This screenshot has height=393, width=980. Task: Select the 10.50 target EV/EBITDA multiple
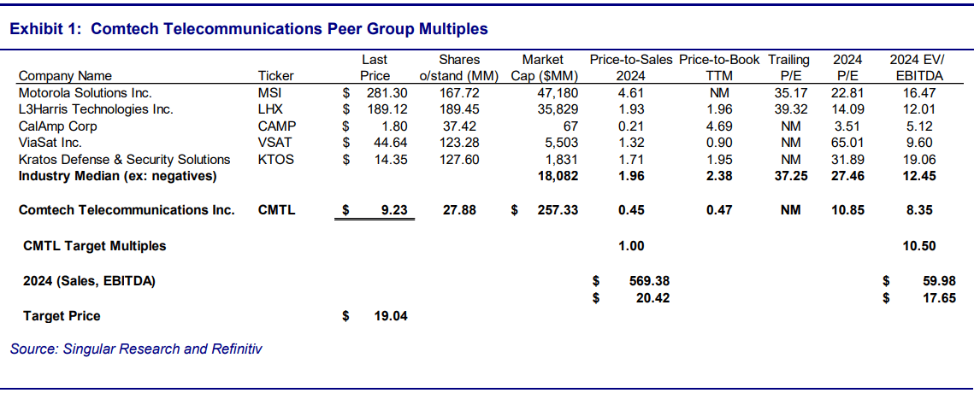click(x=918, y=246)
